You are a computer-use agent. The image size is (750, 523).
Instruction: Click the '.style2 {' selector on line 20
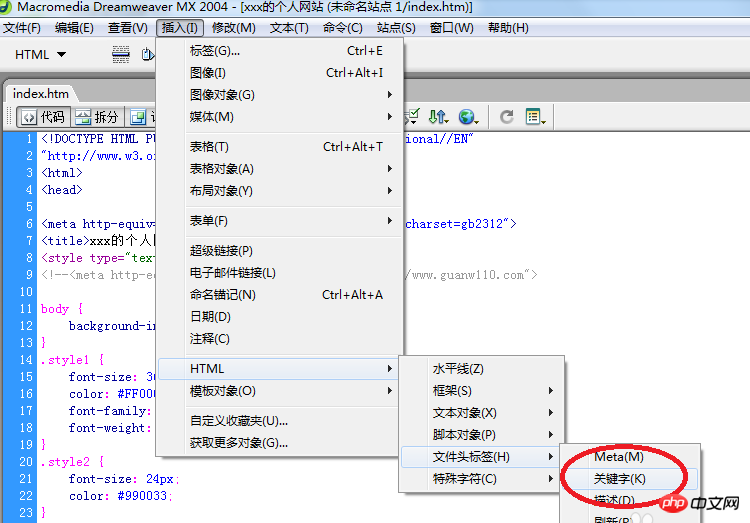pos(72,462)
